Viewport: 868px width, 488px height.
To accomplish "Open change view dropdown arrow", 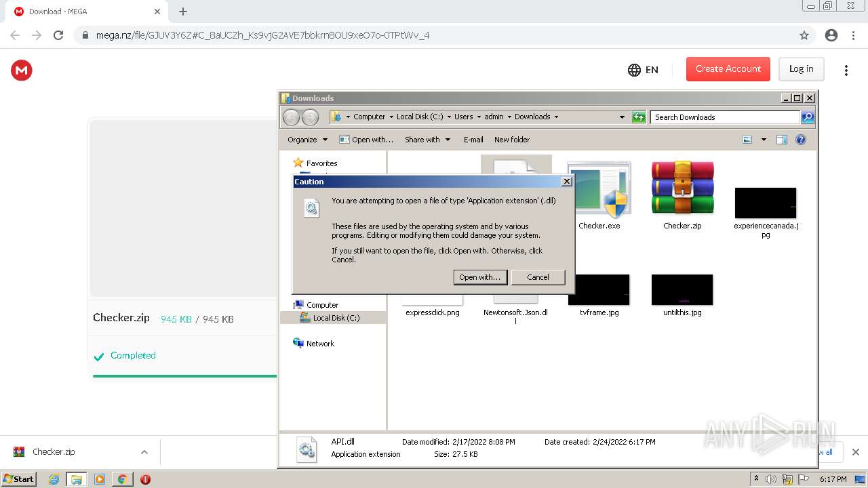I will tap(764, 140).
